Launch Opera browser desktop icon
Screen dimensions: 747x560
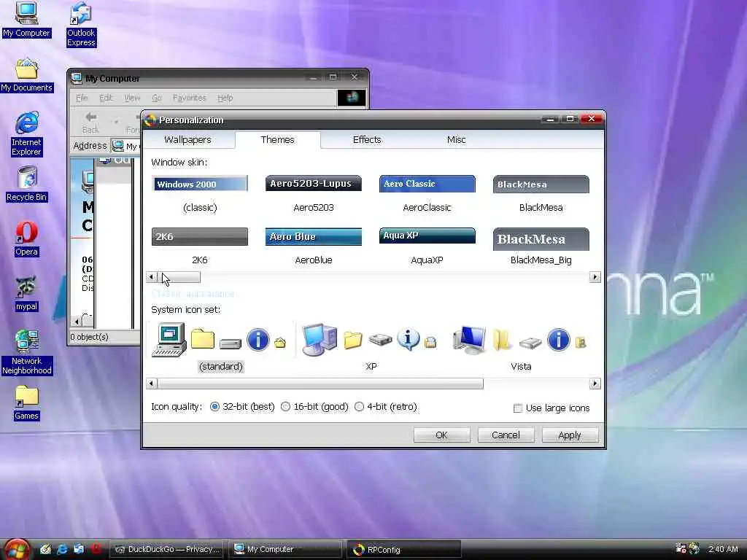tap(27, 238)
